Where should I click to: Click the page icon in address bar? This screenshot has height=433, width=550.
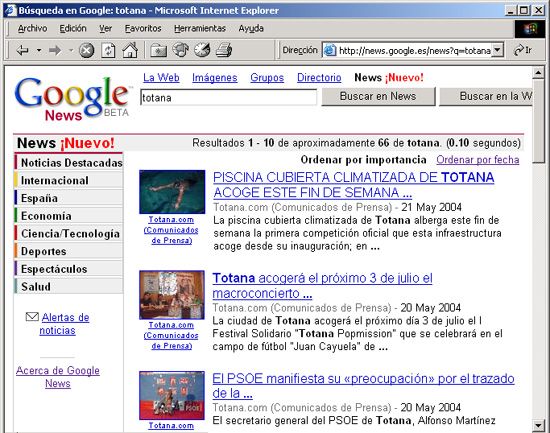330,51
